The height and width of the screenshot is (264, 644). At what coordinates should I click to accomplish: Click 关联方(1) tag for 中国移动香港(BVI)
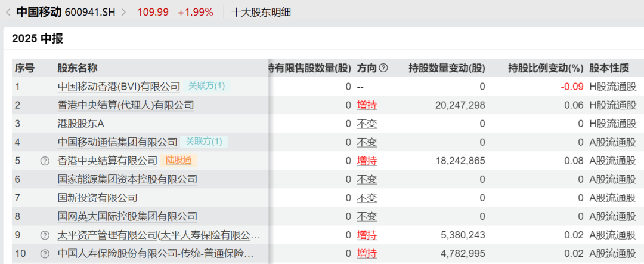pyautogui.click(x=206, y=86)
